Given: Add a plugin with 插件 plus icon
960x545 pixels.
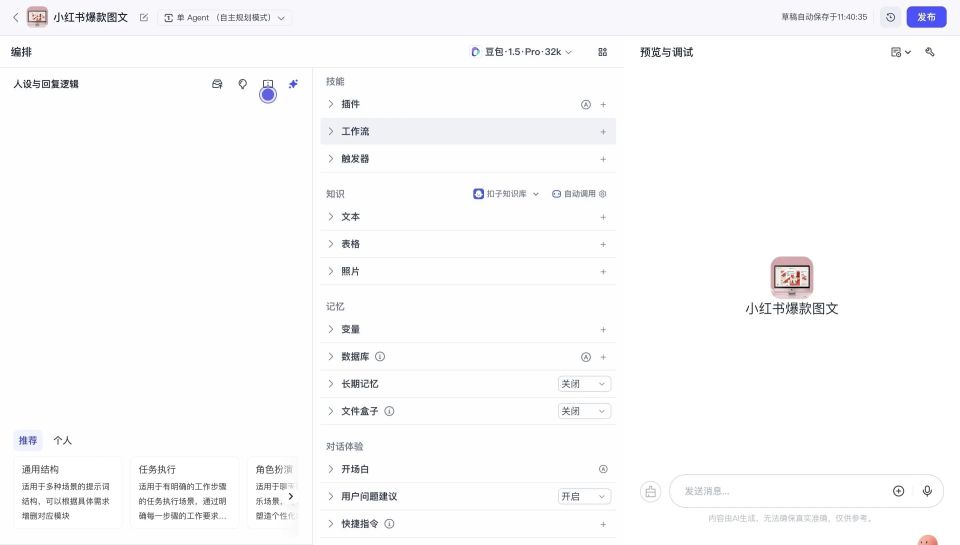Looking at the screenshot, I should tap(603, 105).
